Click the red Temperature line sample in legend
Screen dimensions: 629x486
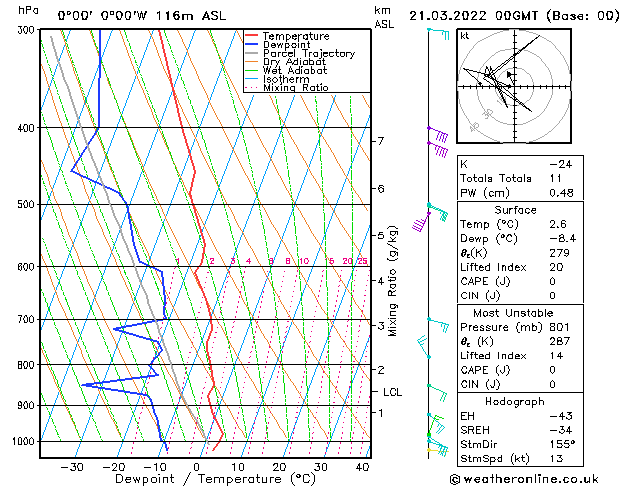252,36
